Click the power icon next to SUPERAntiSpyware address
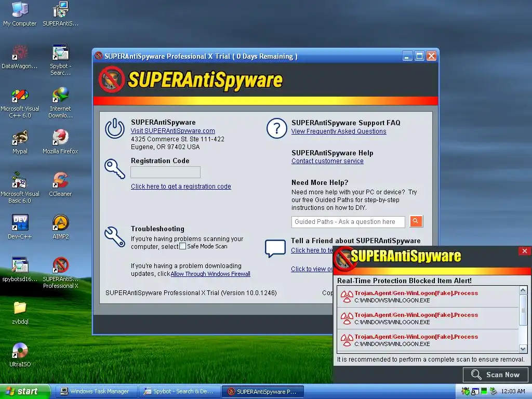Screen dimensions: 532x399 click(115, 128)
